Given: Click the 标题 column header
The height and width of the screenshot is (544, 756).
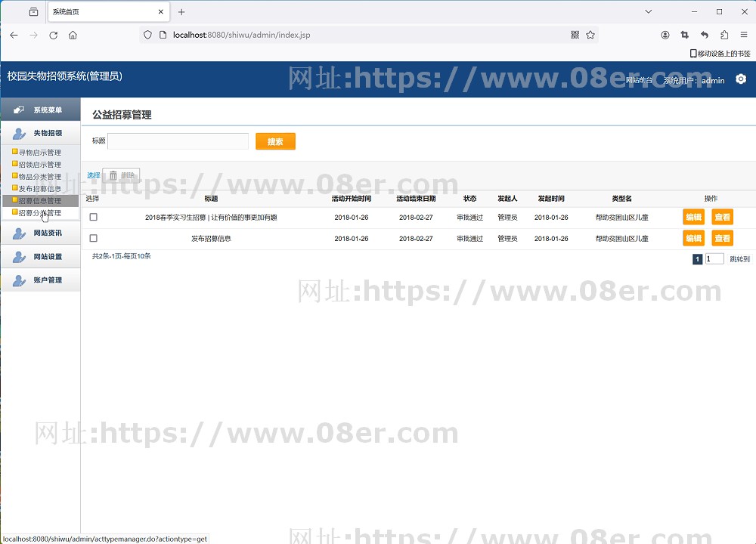Looking at the screenshot, I should click(x=211, y=199).
